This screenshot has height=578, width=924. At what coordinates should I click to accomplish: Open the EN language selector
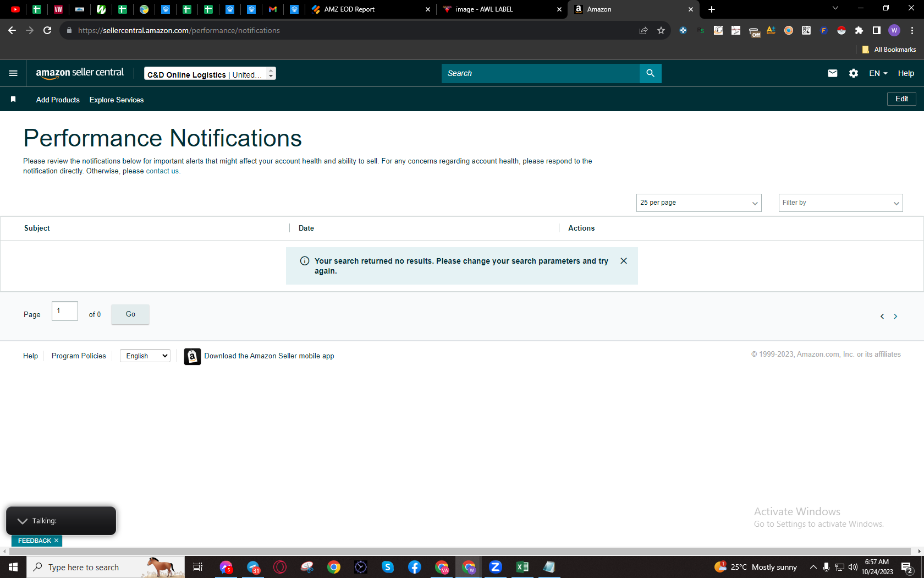tap(878, 73)
